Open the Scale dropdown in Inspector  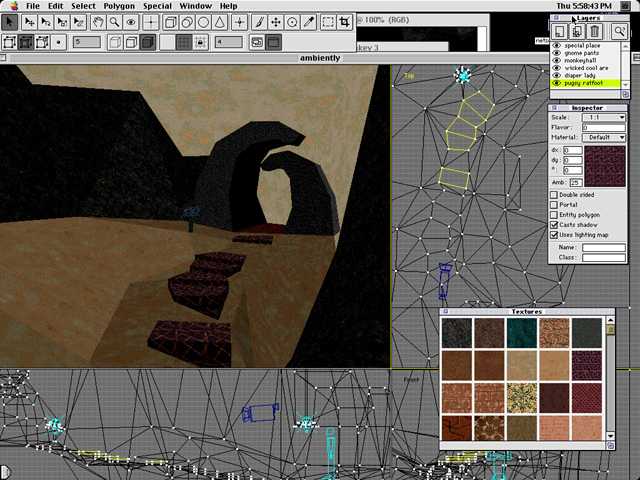tap(603, 118)
